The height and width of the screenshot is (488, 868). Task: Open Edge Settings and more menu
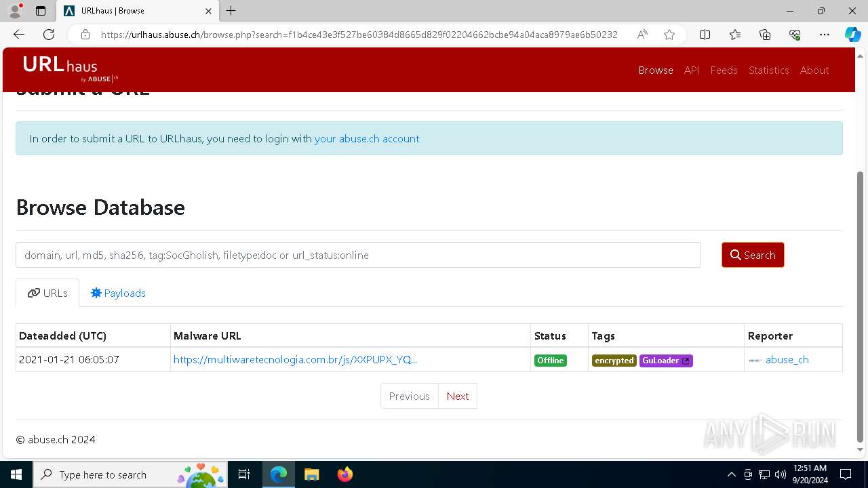(825, 35)
